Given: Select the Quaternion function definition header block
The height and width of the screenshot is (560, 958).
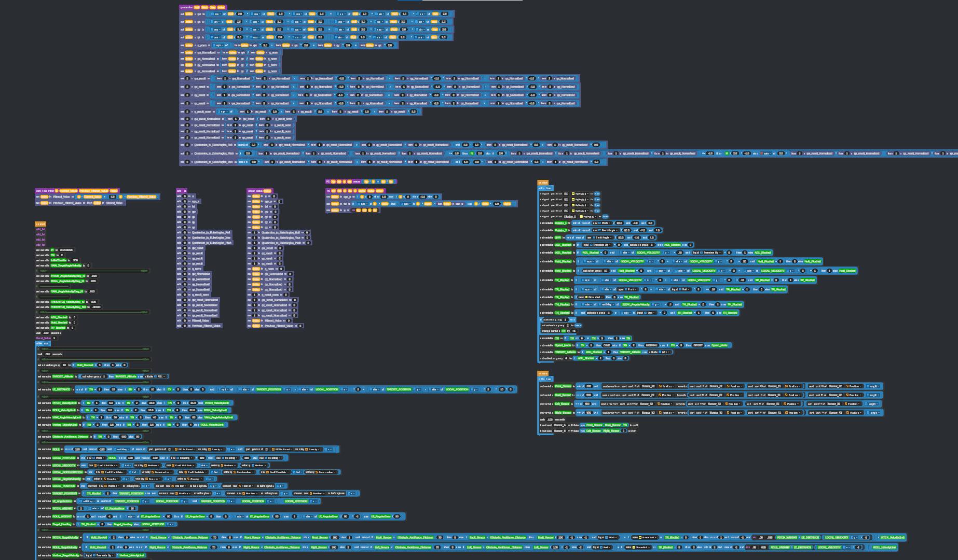Looking at the screenshot, I should pos(187,7).
